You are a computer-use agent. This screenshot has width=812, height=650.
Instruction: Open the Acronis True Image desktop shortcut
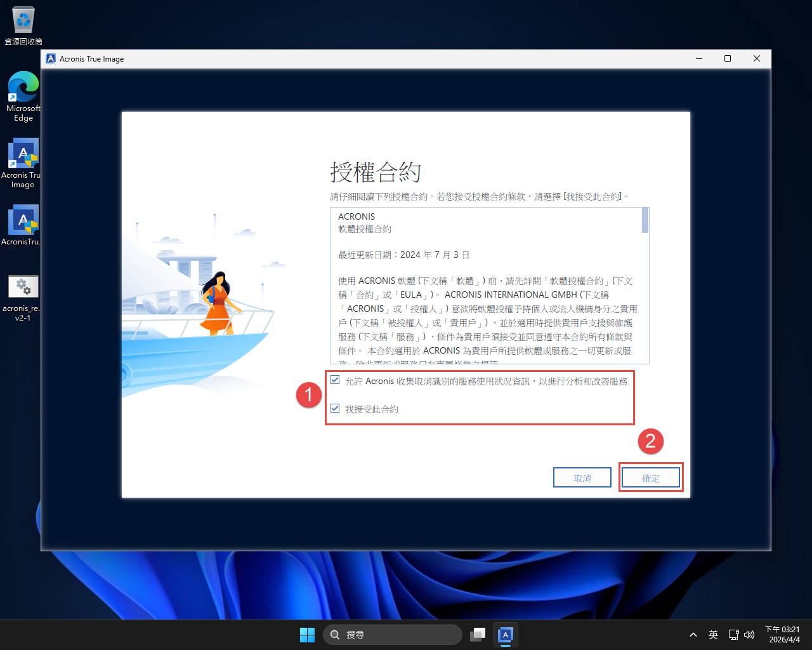pos(22,164)
